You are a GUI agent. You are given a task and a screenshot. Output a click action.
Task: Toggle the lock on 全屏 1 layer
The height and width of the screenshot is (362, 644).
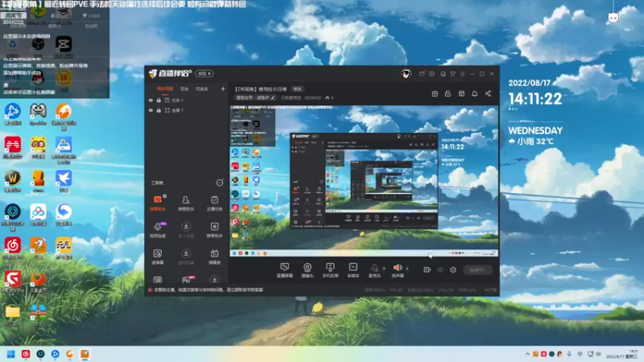pos(159,110)
